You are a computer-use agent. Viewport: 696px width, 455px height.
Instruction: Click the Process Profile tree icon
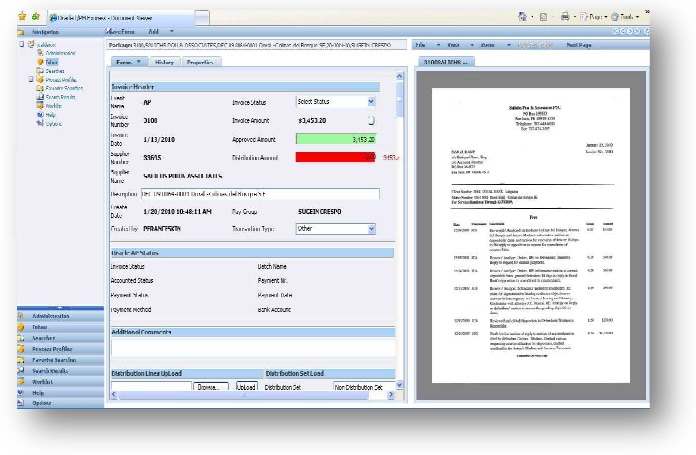click(x=40, y=79)
